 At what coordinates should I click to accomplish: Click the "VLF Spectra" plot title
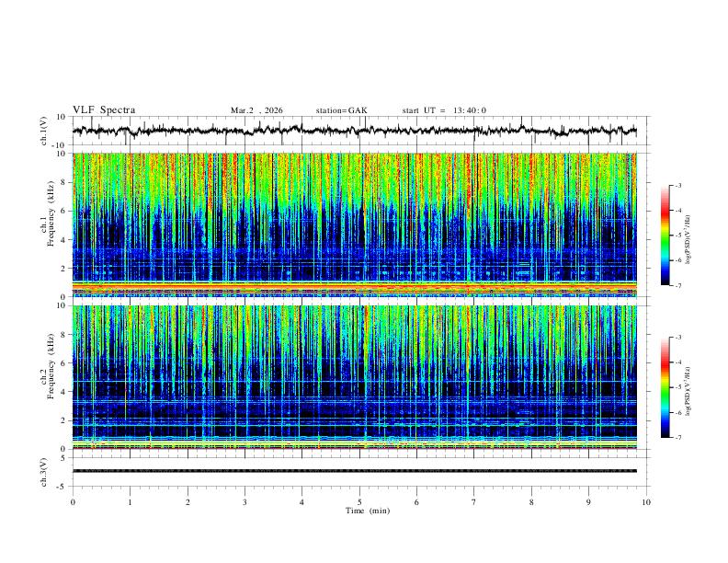pos(104,110)
